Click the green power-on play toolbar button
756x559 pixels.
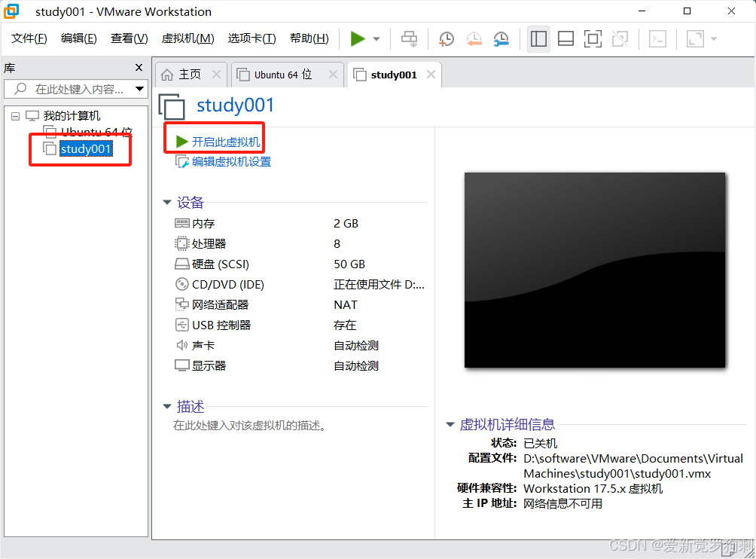click(357, 38)
